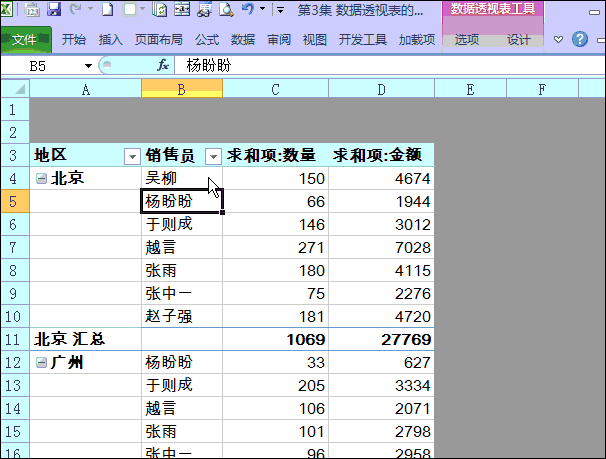Switch to the 页面布局 ribbon tab
The image size is (606, 459).
158,40
